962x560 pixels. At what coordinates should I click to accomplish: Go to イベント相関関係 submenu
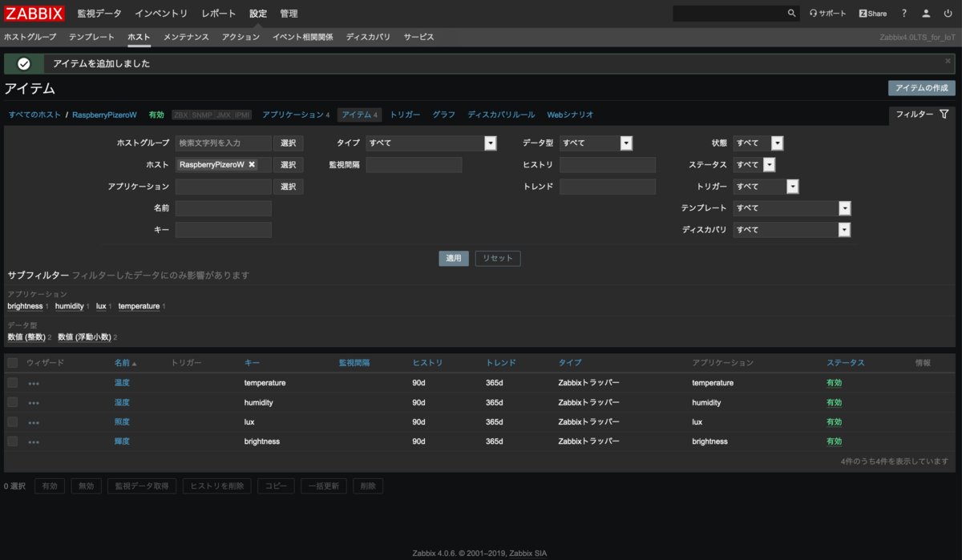[x=303, y=38]
